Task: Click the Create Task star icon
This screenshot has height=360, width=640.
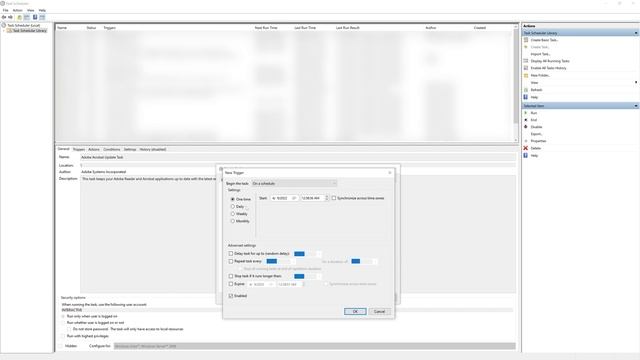Action: coord(526,47)
